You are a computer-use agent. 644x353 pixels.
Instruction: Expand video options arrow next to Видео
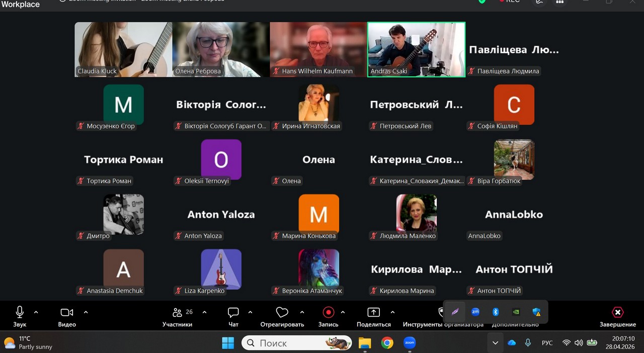[x=86, y=312]
